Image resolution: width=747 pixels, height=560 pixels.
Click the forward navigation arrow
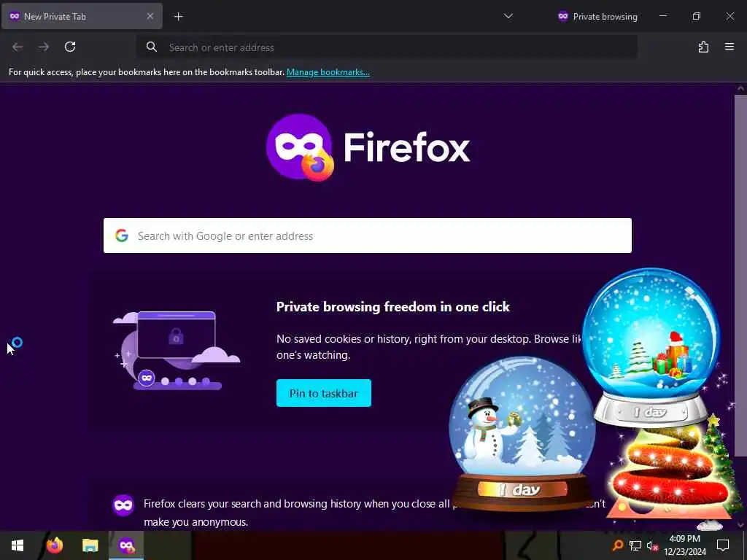pos(44,47)
